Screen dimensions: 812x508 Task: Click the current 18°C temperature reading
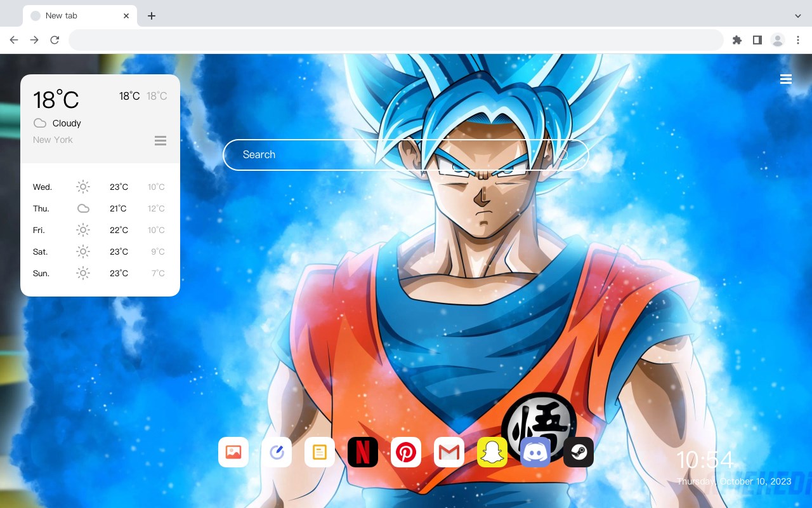56,100
